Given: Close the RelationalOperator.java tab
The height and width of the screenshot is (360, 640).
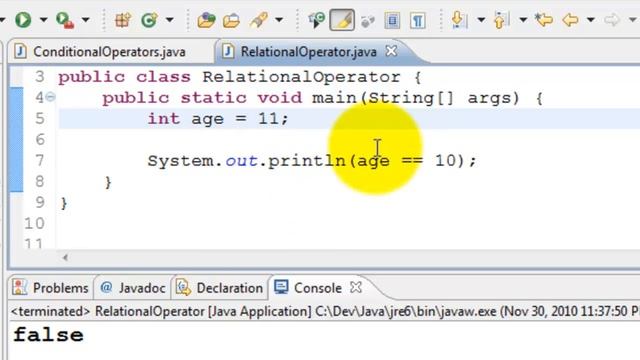Looking at the screenshot, I should [x=391, y=51].
